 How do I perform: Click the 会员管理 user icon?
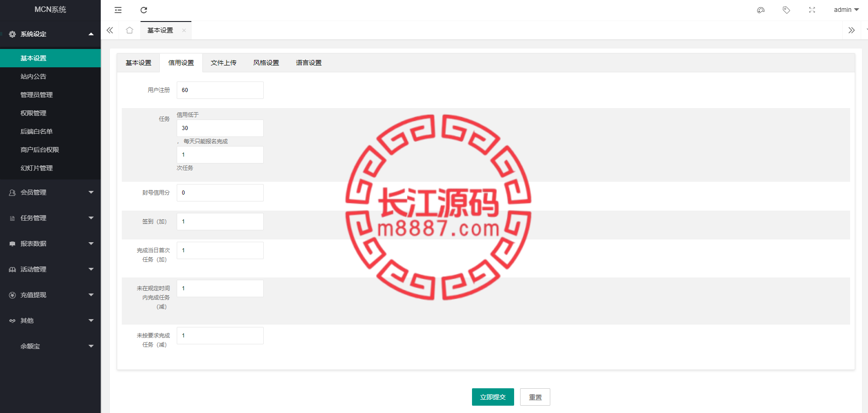12,193
